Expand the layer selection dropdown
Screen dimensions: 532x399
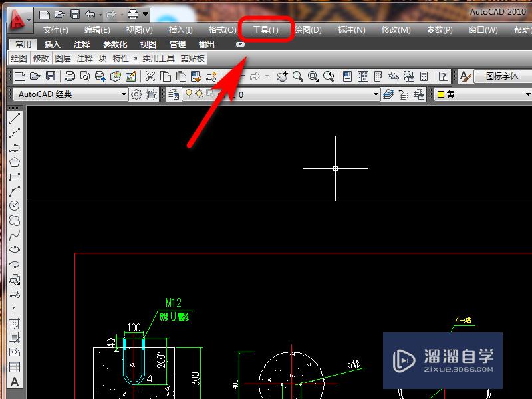376,94
